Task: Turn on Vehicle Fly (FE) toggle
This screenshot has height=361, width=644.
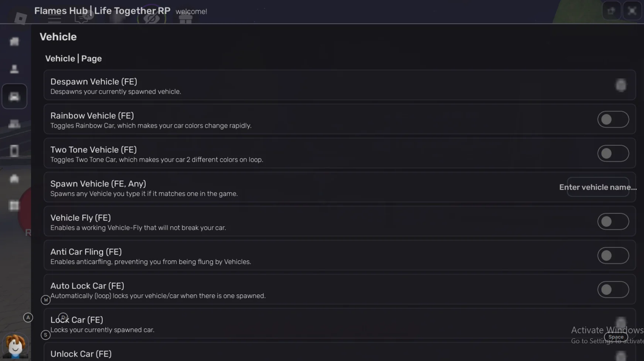Action: click(x=613, y=222)
